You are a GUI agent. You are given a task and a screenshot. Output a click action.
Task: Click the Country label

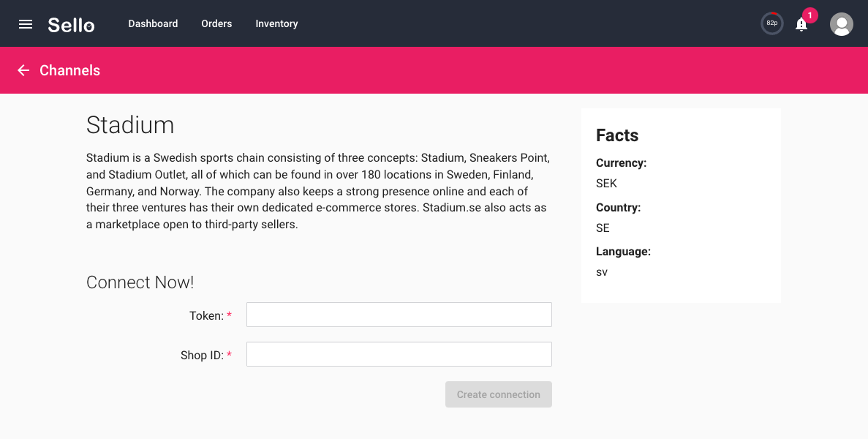click(x=619, y=207)
